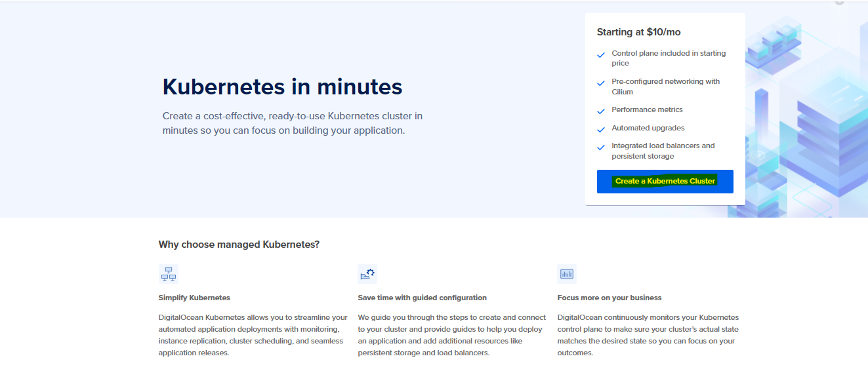Screen dimensions: 868x392
Task: Click the Why choose managed Kubernetes heading
Action: pos(239,245)
